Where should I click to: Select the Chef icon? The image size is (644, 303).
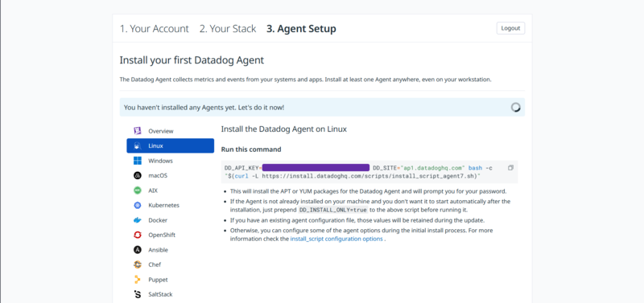pos(138,265)
